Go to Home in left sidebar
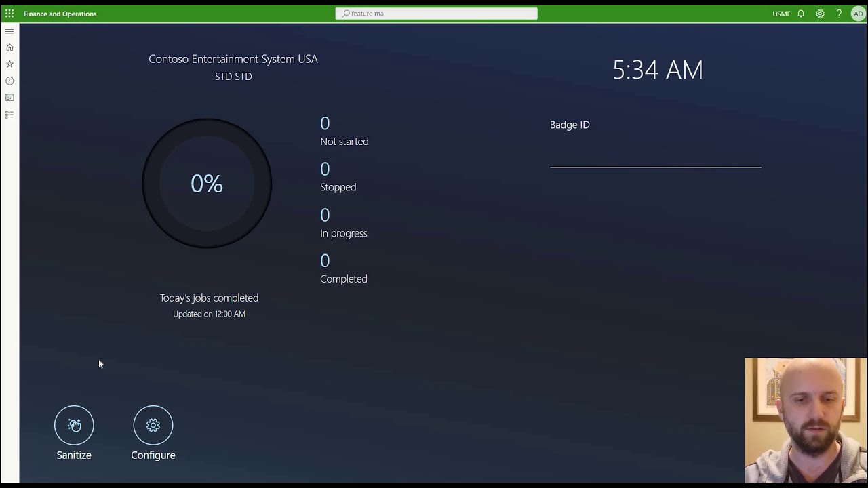The width and height of the screenshot is (868, 488). [x=9, y=47]
